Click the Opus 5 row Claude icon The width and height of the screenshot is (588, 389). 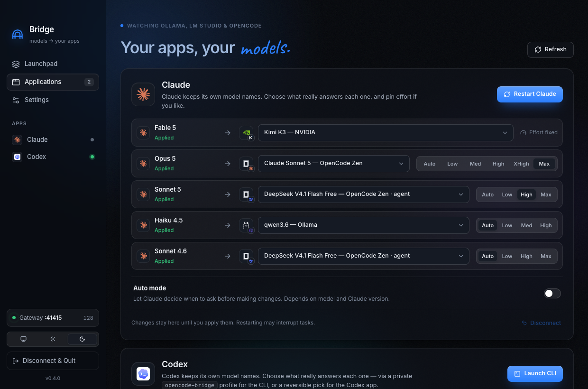[x=143, y=164]
